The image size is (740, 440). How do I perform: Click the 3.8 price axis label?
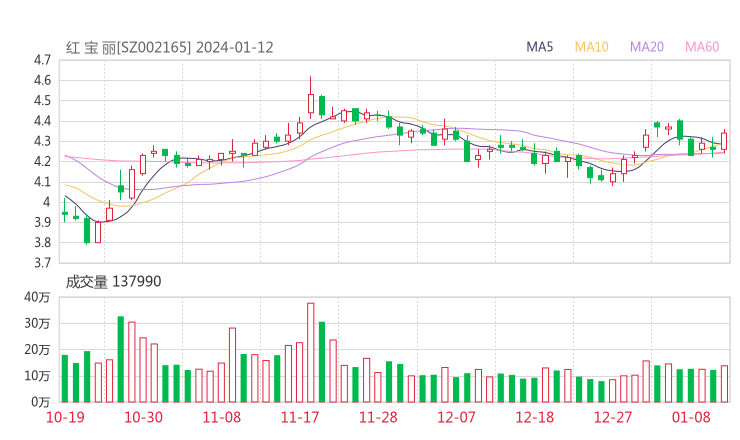click(42, 243)
